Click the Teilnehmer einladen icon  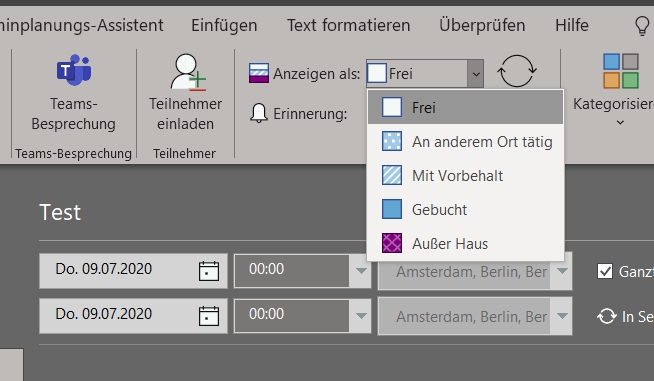tap(188, 72)
